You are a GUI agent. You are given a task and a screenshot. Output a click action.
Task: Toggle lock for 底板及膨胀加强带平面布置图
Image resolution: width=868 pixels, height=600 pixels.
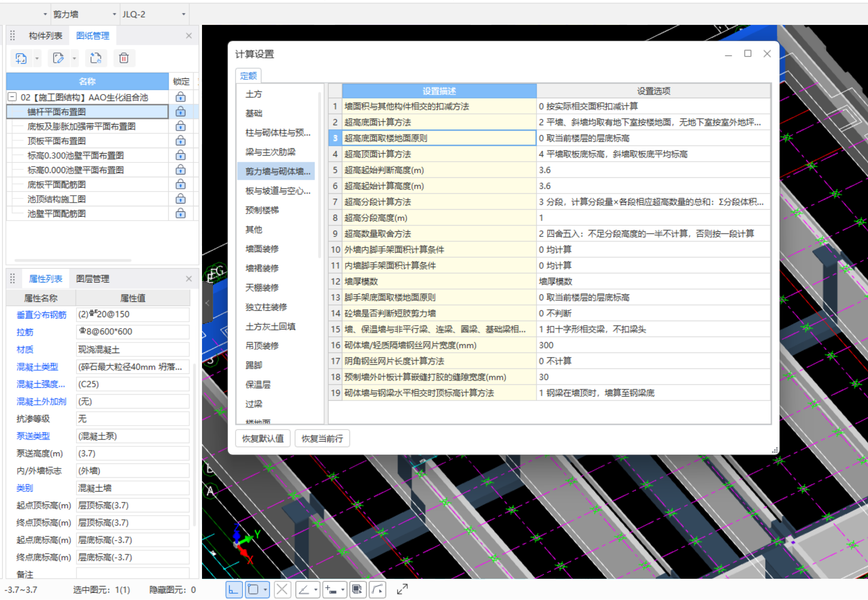click(181, 126)
